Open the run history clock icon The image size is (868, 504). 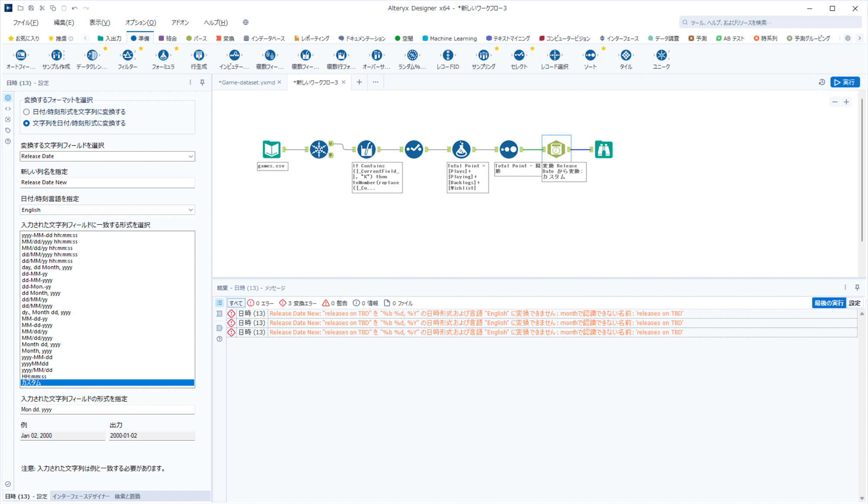tap(822, 82)
